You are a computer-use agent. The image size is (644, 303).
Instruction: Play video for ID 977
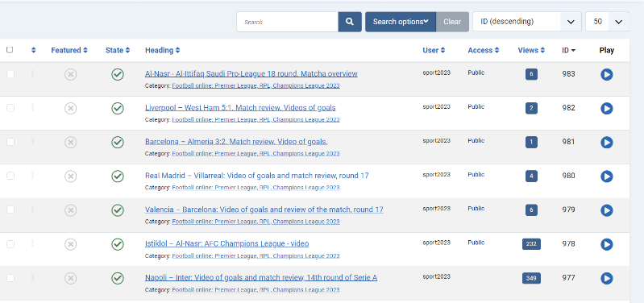(606, 278)
